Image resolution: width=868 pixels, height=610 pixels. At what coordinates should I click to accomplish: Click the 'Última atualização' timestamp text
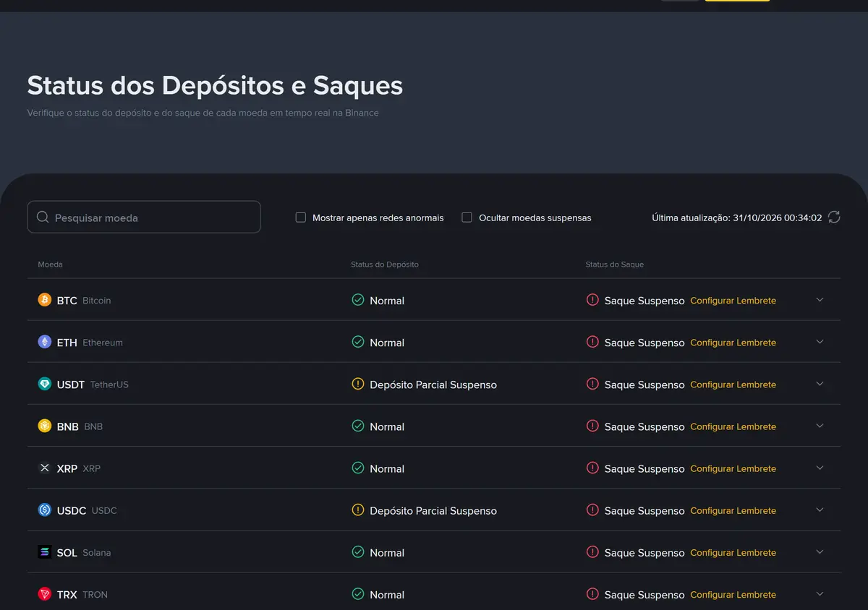coord(737,218)
